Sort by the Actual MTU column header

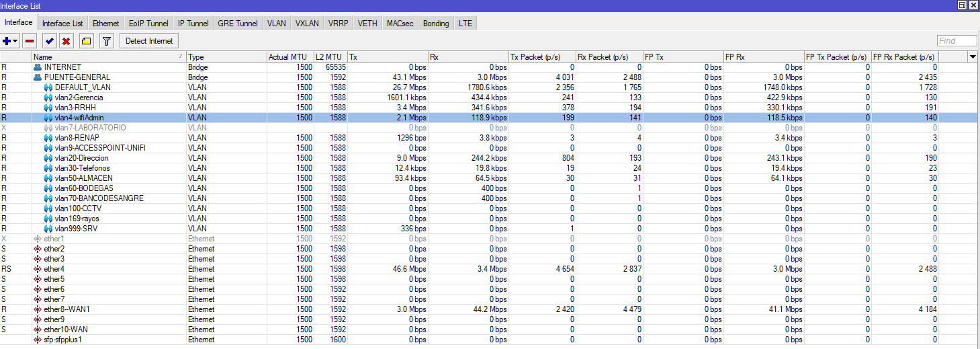pos(290,57)
